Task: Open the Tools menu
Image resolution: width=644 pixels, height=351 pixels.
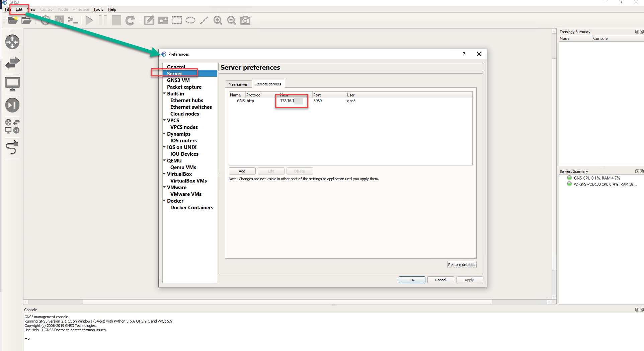Action: (x=98, y=9)
